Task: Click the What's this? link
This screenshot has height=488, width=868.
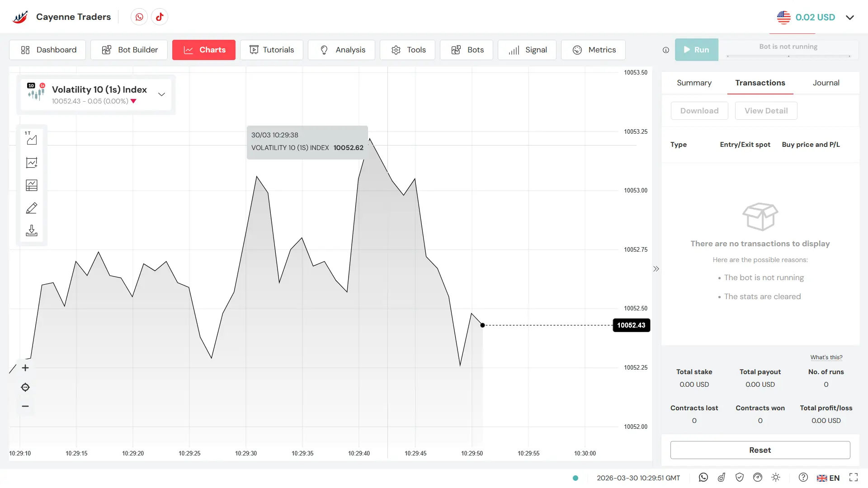Action: point(826,357)
